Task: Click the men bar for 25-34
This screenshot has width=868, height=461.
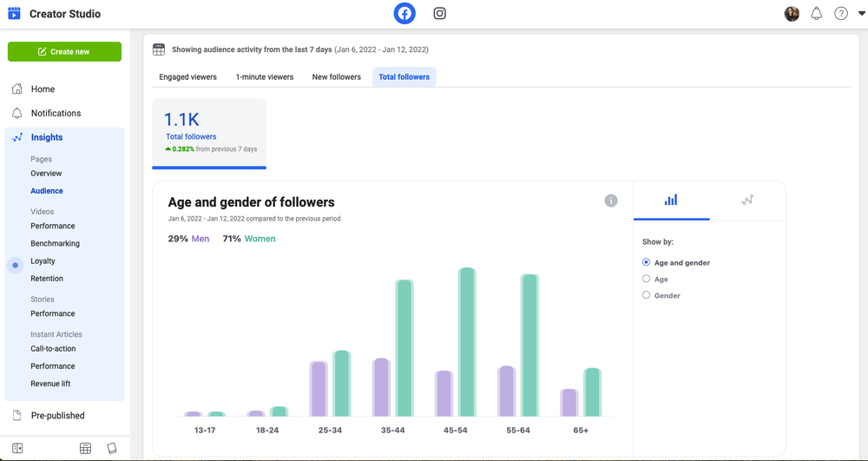Action: pyautogui.click(x=319, y=388)
